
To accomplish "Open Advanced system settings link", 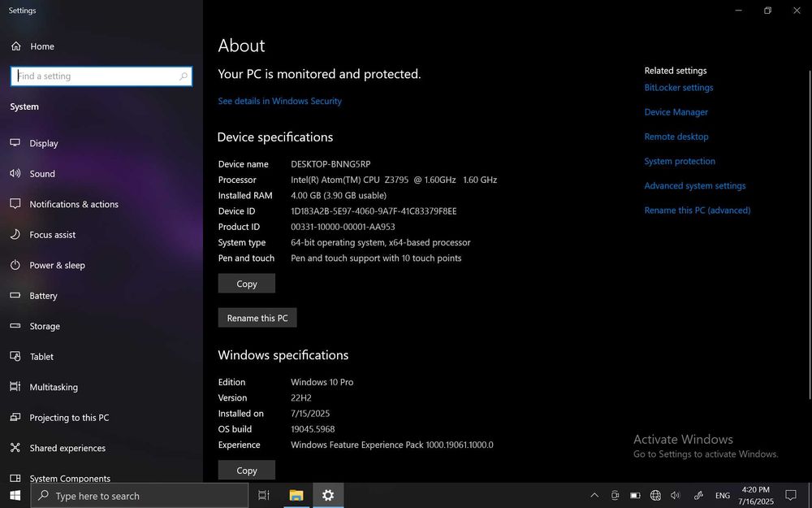I will (x=695, y=185).
